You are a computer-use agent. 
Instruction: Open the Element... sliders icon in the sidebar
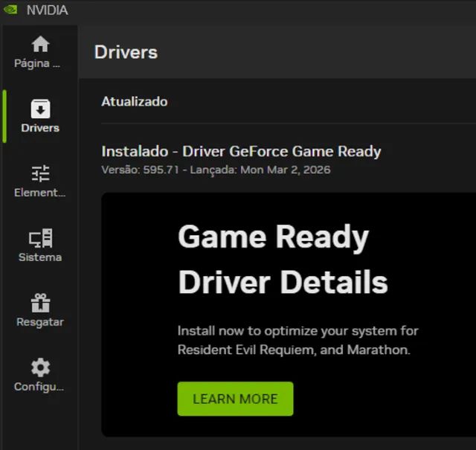40,173
